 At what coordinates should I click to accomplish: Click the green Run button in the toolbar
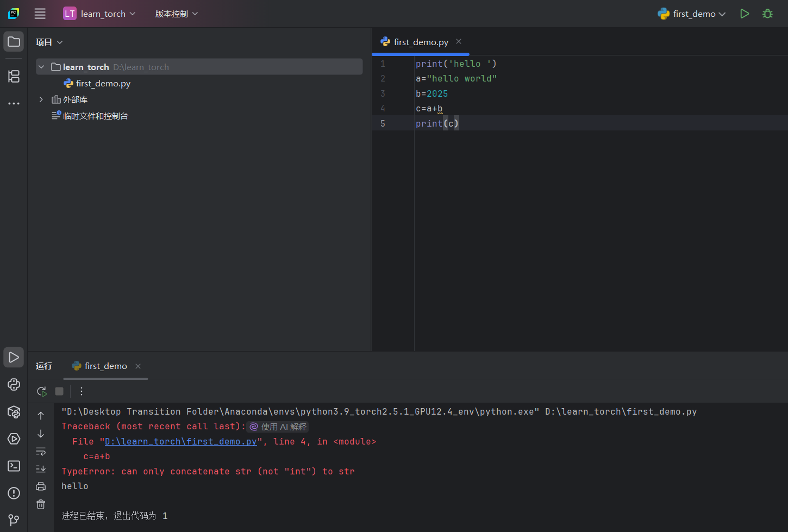tap(745, 13)
